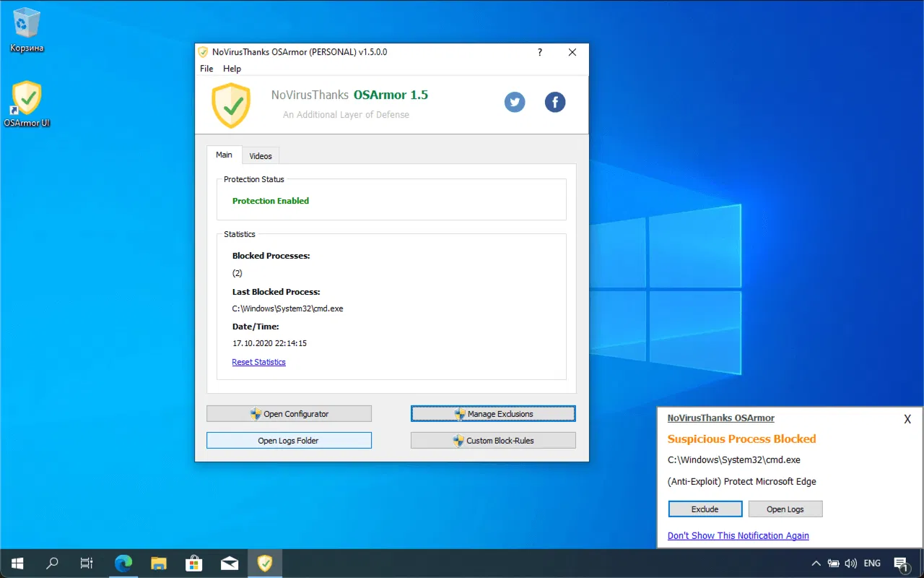Click the Last Blocked Process label
Viewport: 924px width, 578px height.
coord(276,292)
